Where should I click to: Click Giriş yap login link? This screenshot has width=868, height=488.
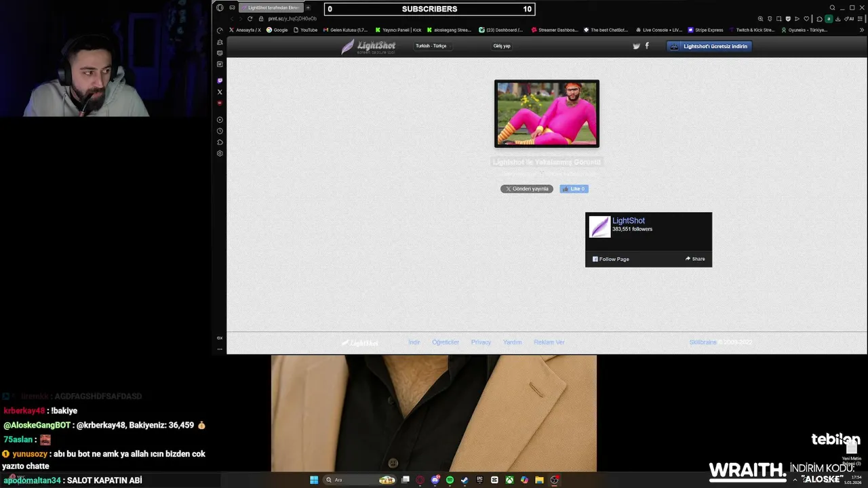(x=502, y=46)
